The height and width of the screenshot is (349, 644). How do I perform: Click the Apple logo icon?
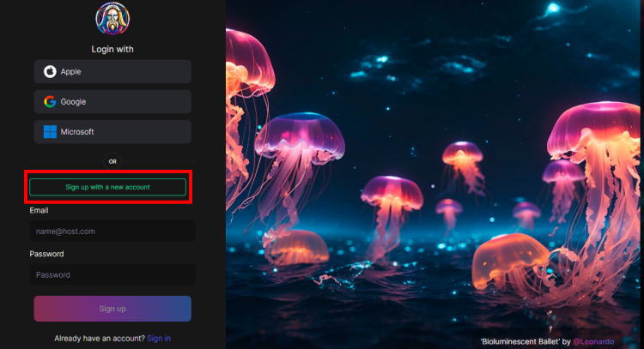tap(50, 71)
